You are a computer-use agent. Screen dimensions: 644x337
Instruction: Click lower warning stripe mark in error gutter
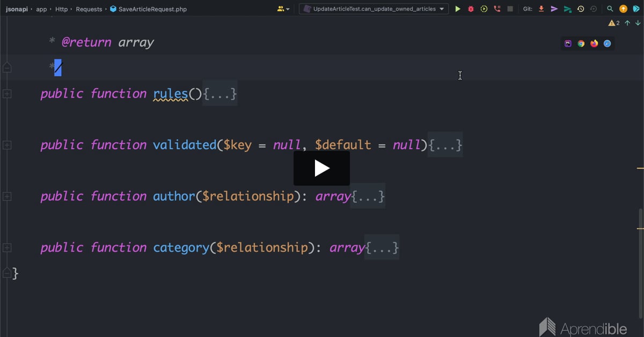pos(640,228)
